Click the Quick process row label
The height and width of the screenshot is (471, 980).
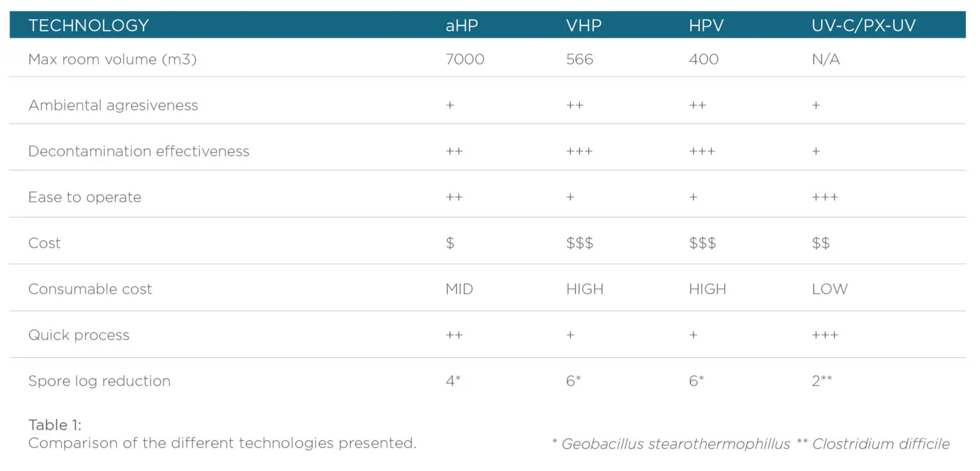click(78, 335)
